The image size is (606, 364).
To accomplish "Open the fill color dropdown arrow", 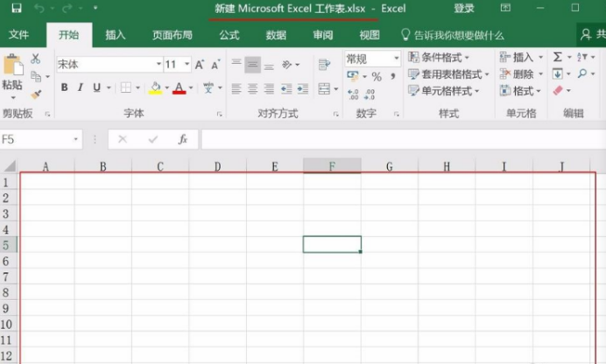I will [x=167, y=88].
